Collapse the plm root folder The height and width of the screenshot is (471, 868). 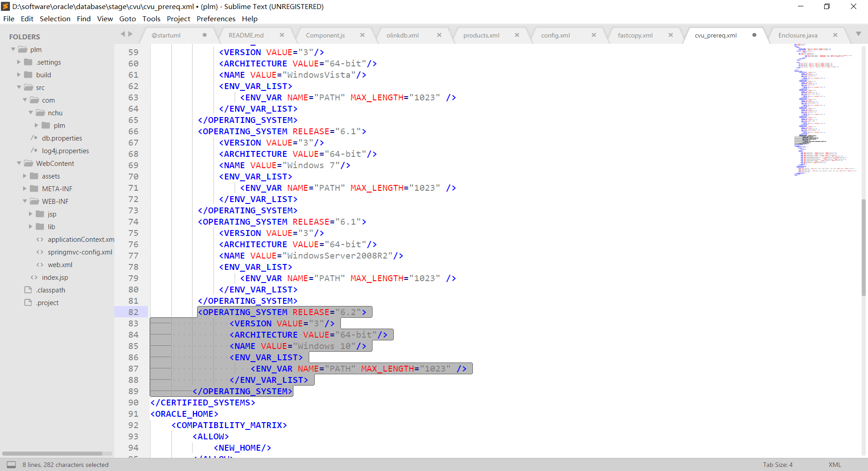coord(13,49)
